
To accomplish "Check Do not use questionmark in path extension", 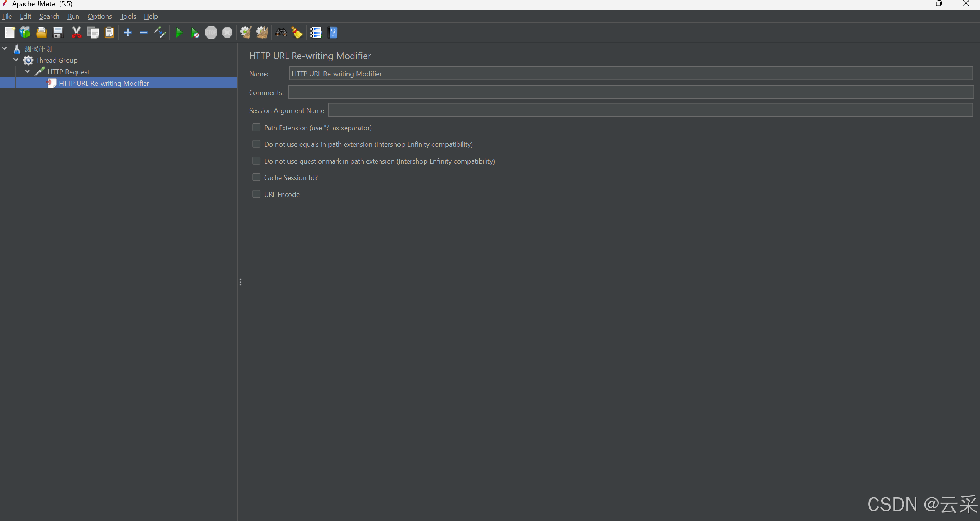I will click(x=256, y=161).
